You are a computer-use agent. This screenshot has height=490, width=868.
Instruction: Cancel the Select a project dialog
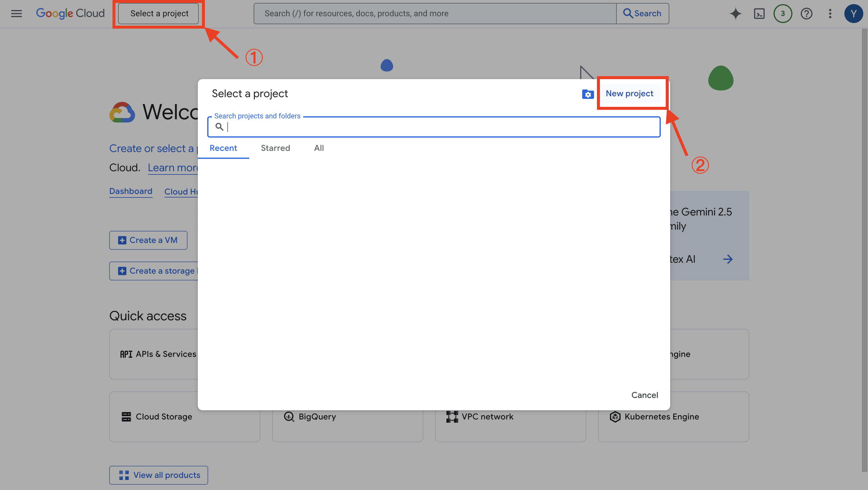(644, 395)
